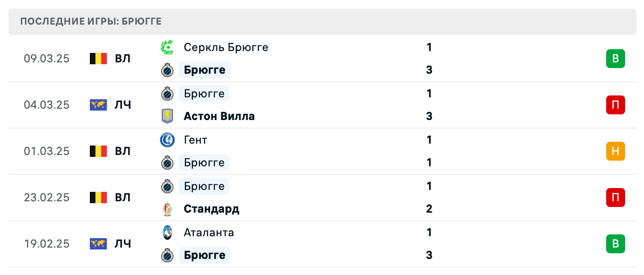
Task: Click the Gent club logo
Action: pos(167,140)
